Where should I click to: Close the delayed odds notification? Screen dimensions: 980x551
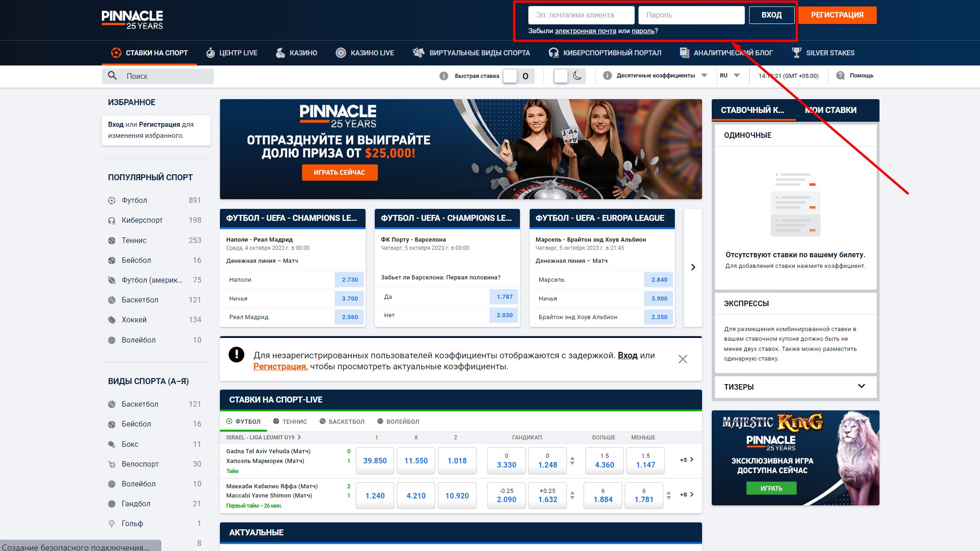coord(683,359)
